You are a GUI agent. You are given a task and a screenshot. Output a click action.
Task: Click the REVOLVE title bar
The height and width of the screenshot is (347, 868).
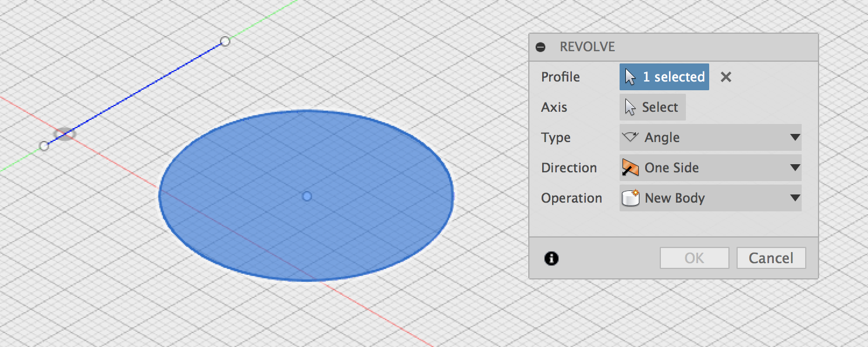588,47
